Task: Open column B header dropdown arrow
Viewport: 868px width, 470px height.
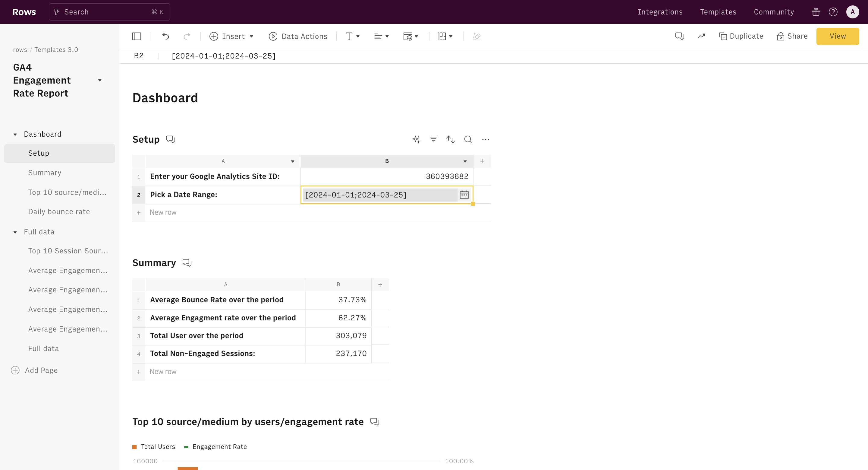Action: tap(465, 161)
